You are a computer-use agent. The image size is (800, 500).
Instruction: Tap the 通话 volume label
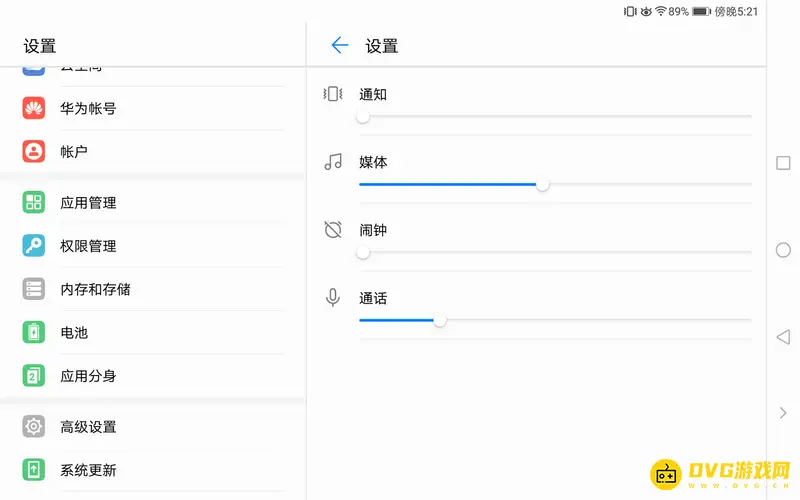click(x=373, y=298)
